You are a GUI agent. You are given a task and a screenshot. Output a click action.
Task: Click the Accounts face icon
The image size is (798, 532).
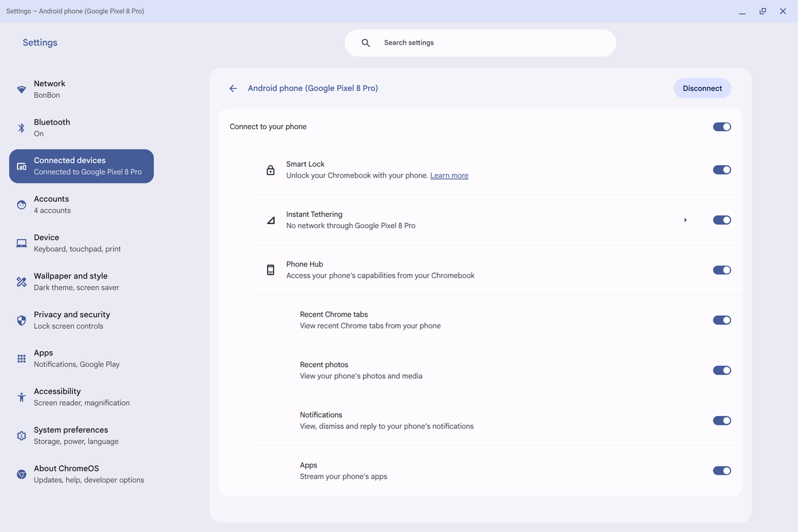(21, 205)
